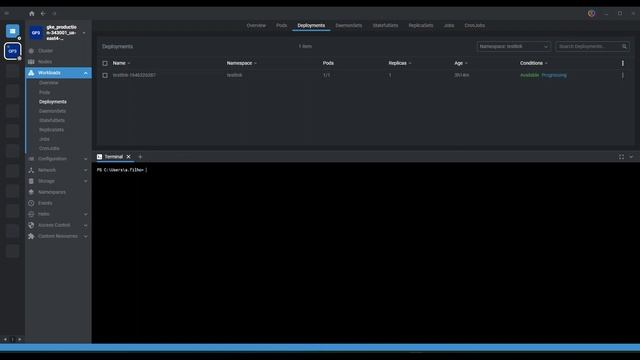Open the Namespaces section

click(x=51, y=192)
